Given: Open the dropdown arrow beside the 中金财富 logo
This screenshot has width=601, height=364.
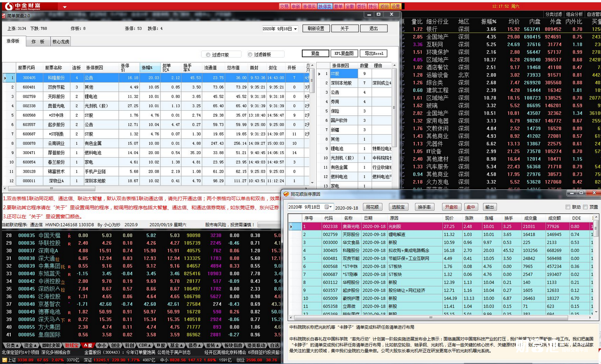Looking at the screenshot, I should (65, 7).
